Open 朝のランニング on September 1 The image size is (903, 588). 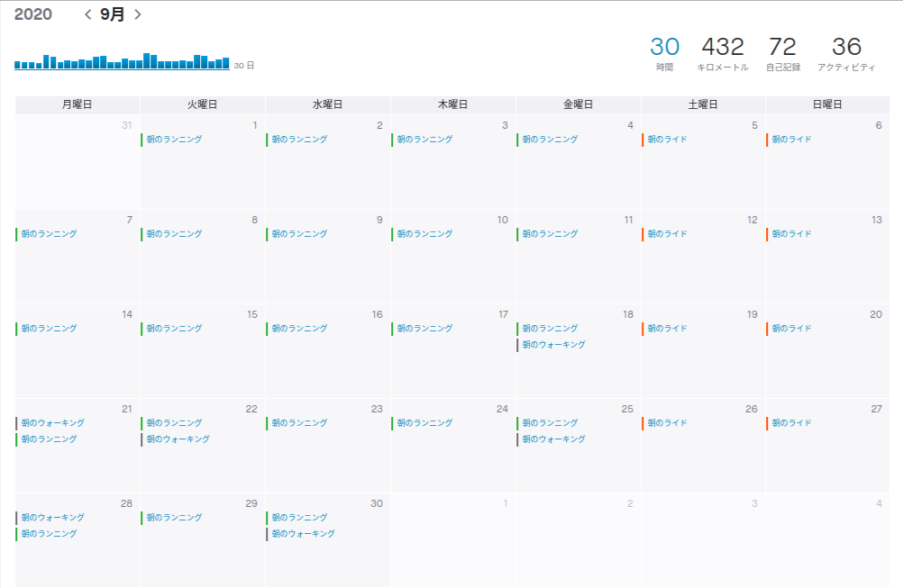pos(174,140)
